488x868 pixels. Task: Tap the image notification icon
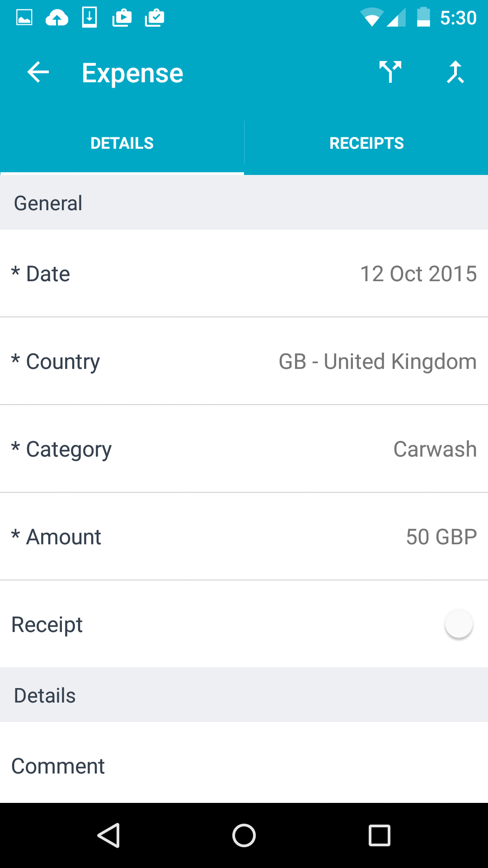point(24,18)
